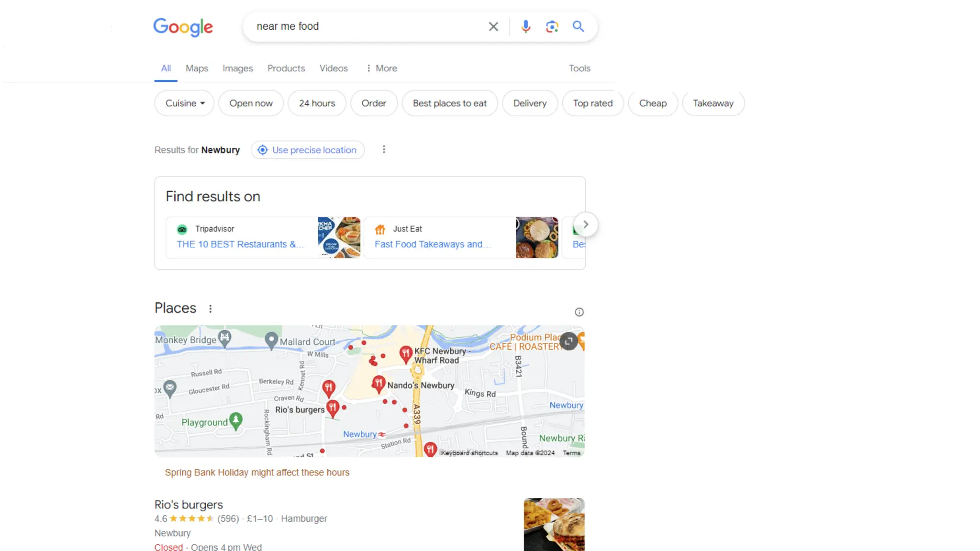Start voice search with microphone icon

525,27
